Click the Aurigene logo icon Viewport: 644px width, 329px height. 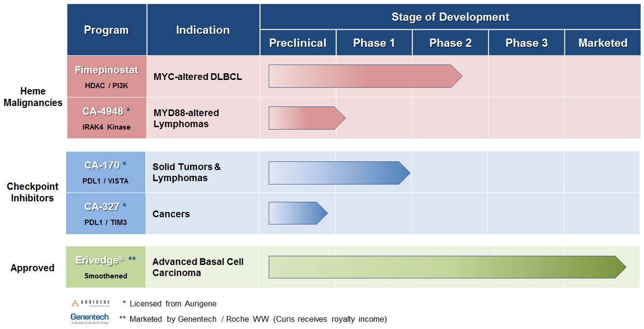click(x=89, y=303)
